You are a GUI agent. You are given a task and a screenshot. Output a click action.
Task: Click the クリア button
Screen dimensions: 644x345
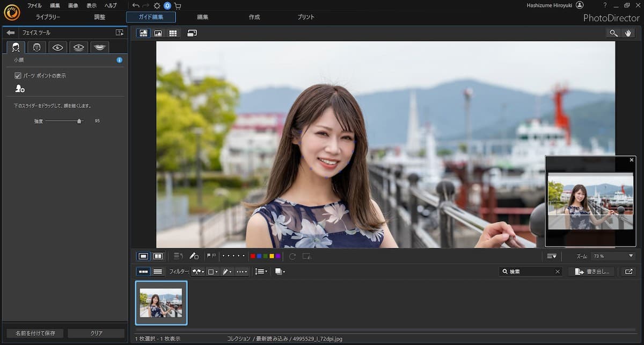(x=96, y=333)
